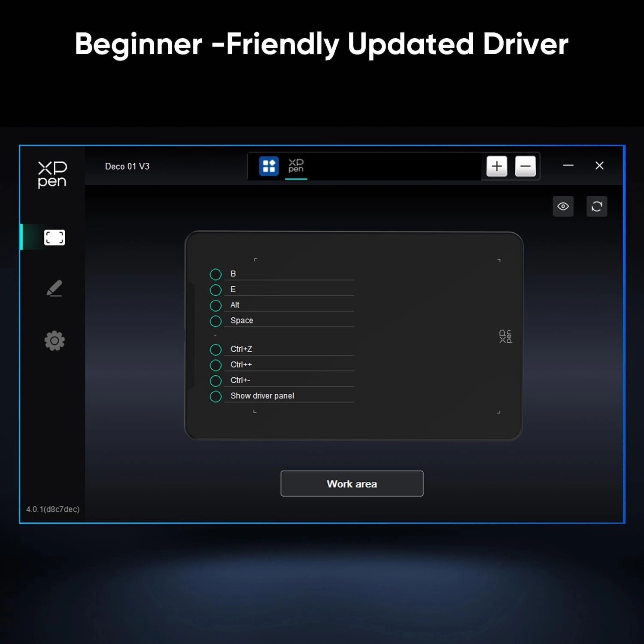
Task: Select the shortcut key circle for Ctrl+-
Action: (216, 381)
